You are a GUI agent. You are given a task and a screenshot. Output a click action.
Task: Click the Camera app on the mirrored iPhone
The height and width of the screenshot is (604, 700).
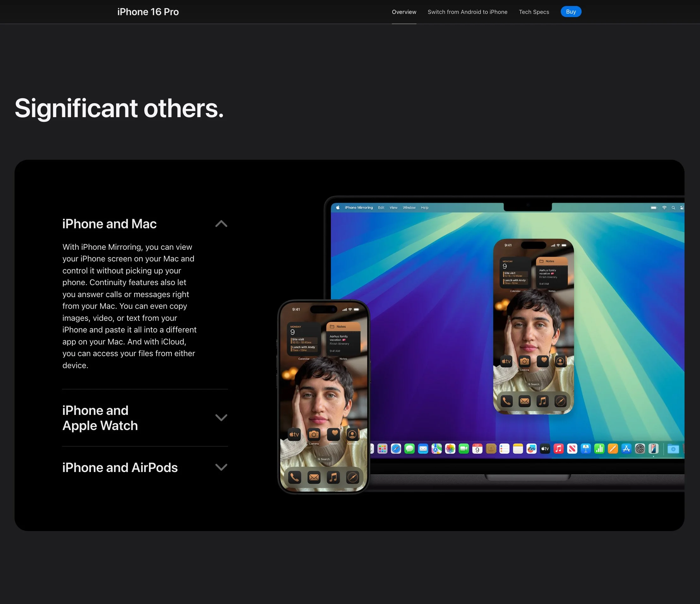click(524, 362)
